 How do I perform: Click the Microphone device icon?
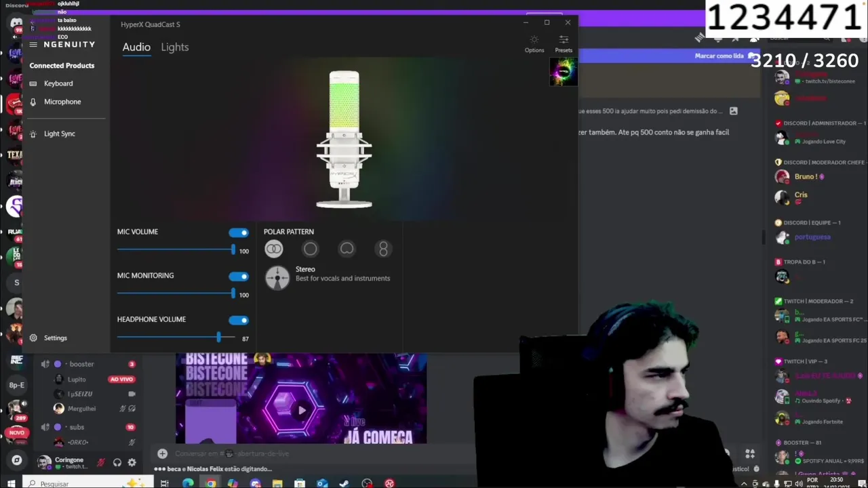[33, 102]
